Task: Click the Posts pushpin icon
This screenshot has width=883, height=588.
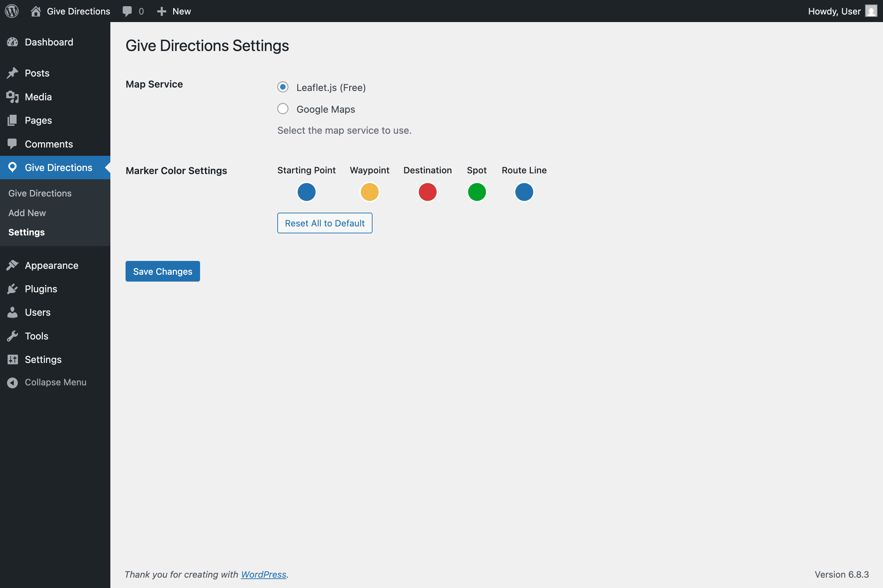Action: click(x=12, y=73)
